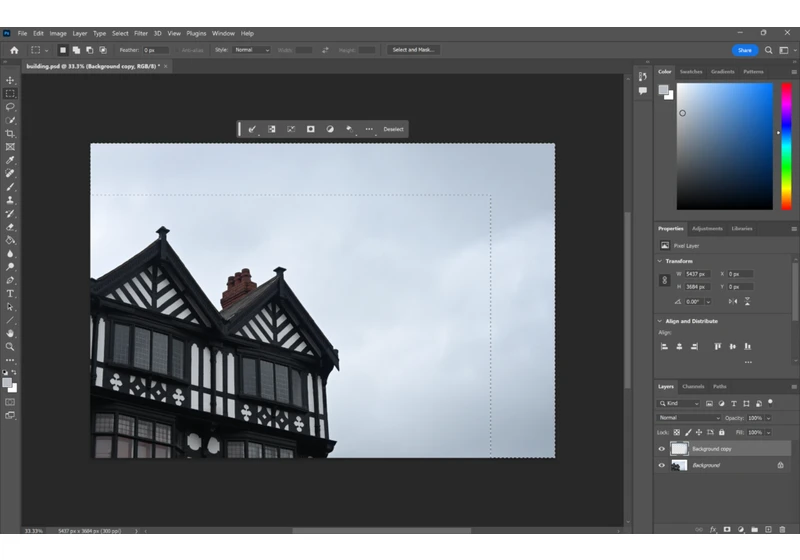The width and height of the screenshot is (800, 560).
Task: Open the Filter menu
Action: pyautogui.click(x=141, y=34)
